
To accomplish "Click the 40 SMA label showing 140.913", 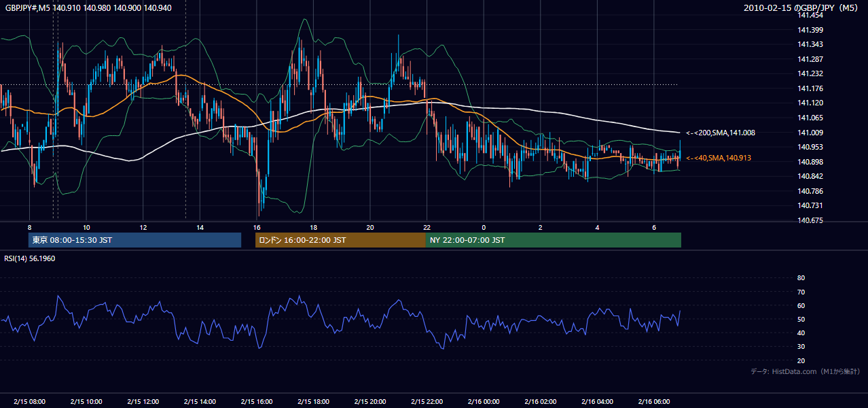I will [719, 158].
